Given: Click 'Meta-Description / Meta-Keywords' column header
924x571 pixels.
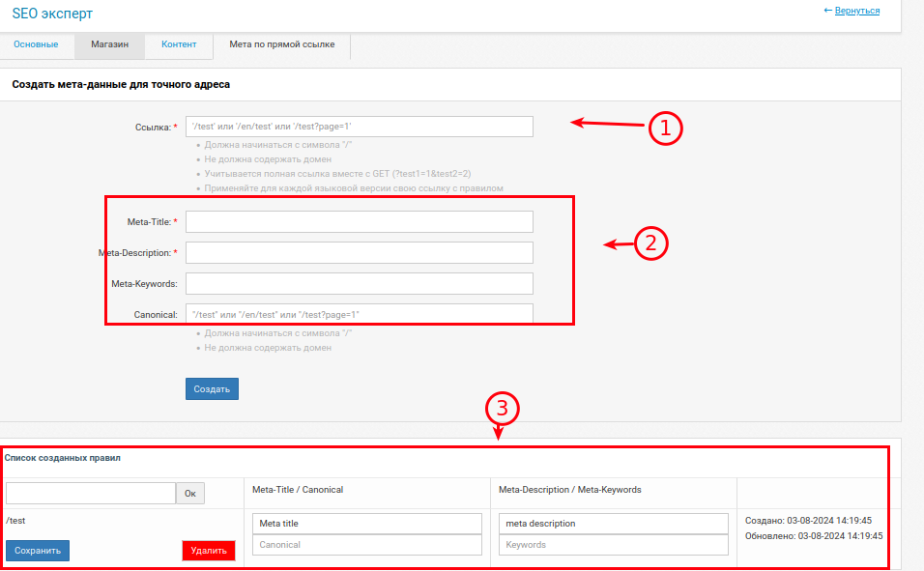Looking at the screenshot, I should (x=570, y=490).
